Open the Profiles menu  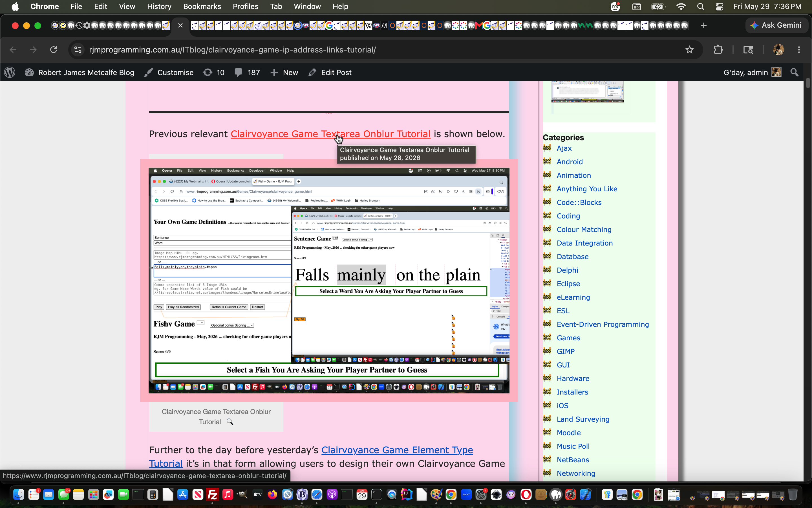246,6
